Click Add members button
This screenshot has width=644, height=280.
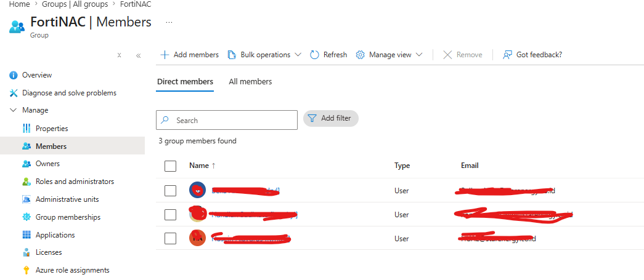(x=189, y=55)
